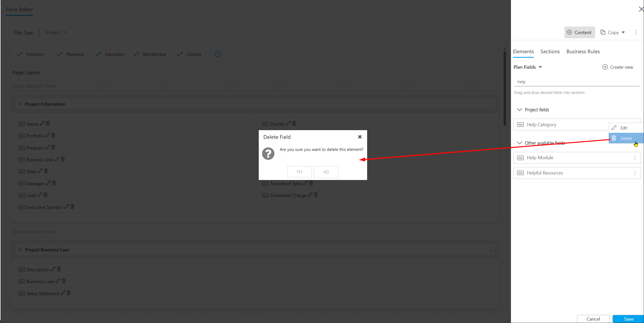The image size is (644, 323).
Task: Click trash icon beside Timesheet Type
Action: (x=311, y=183)
